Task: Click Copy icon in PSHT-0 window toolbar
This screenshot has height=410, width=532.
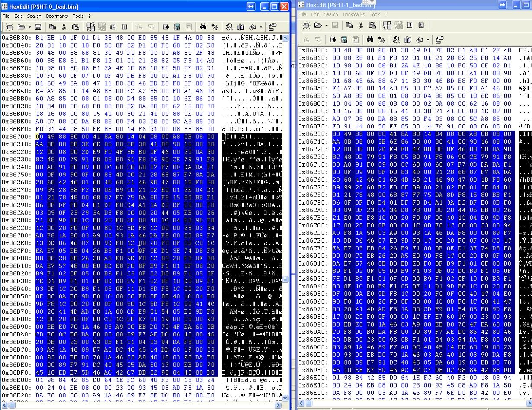Action: (52, 27)
